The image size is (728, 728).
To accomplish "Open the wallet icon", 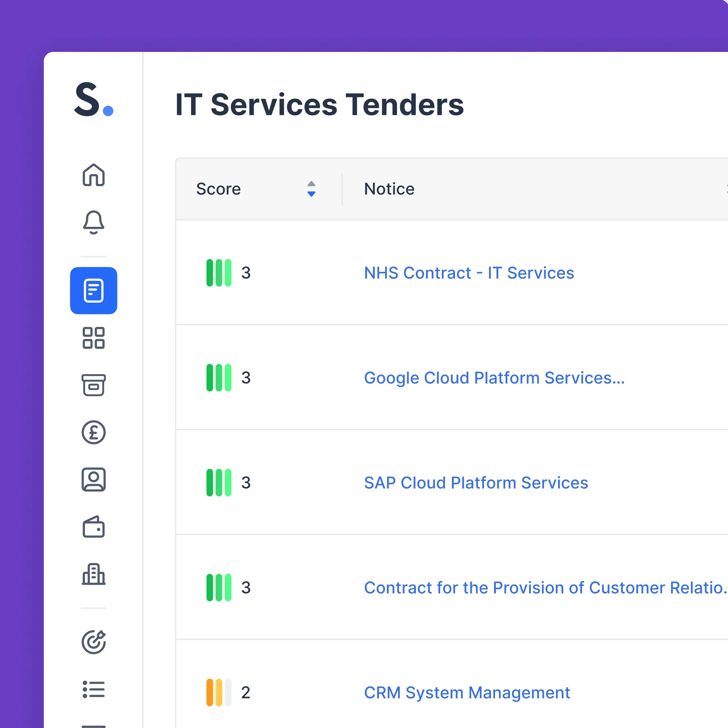I will coord(93,527).
